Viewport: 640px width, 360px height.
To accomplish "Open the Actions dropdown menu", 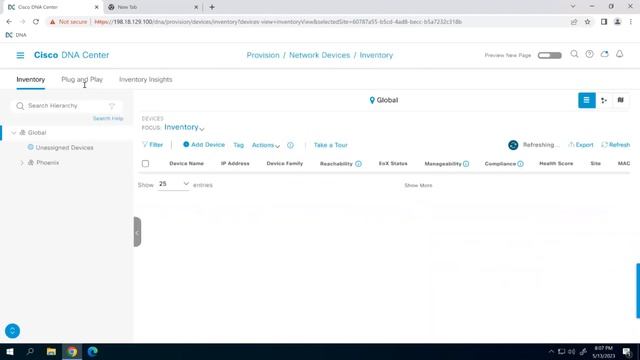I will pyautogui.click(x=266, y=145).
